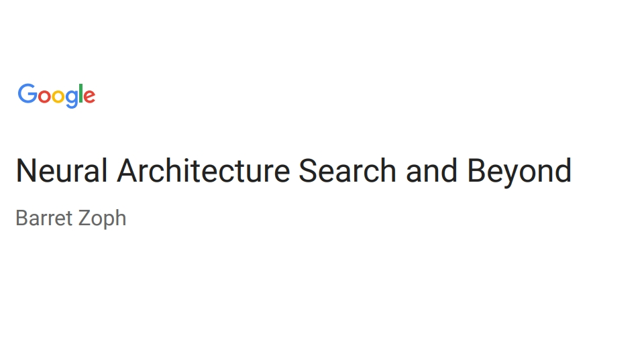Select the red first 'o' in Google logo
644x362 pixels.
point(44,97)
